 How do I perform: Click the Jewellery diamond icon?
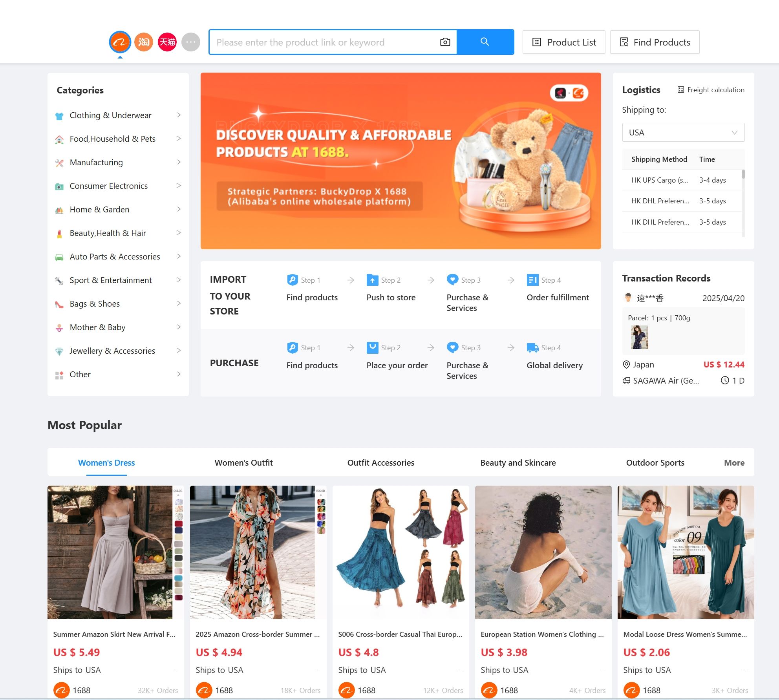(x=59, y=351)
